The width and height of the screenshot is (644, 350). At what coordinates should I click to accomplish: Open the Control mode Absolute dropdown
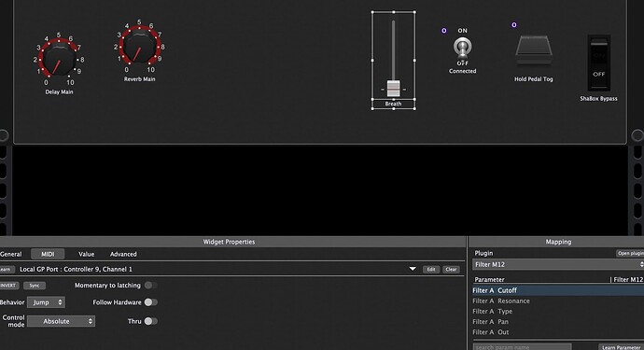click(x=62, y=321)
